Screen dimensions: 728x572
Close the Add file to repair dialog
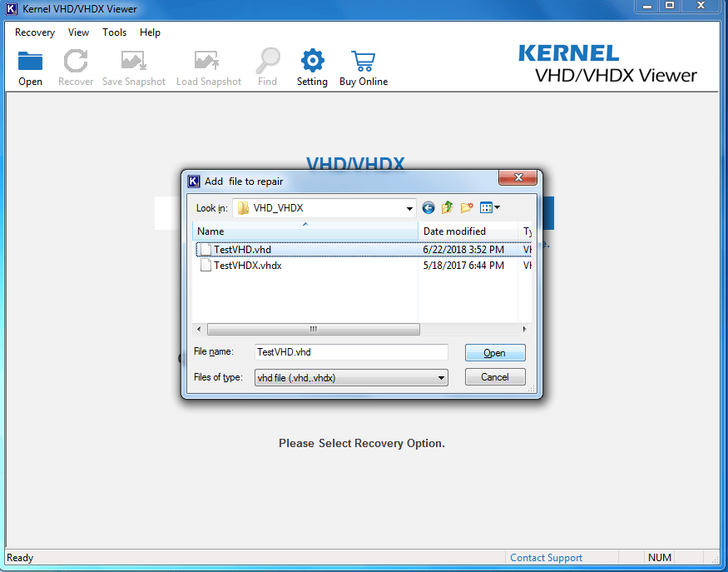518,177
